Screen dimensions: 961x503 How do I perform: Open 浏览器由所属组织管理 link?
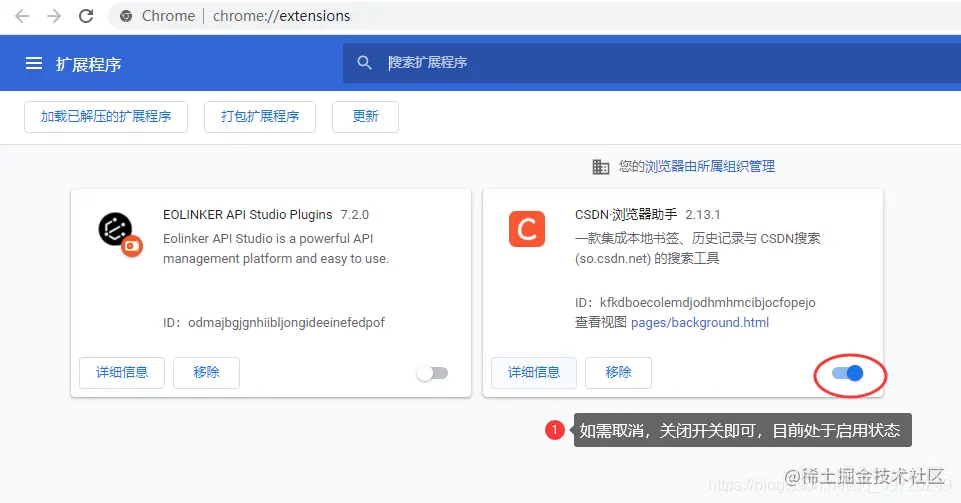tap(710, 167)
